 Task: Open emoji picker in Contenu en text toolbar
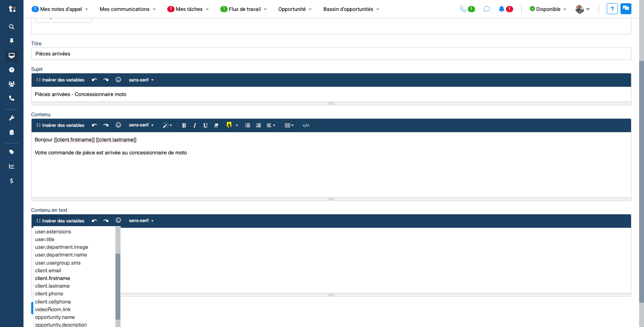(x=118, y=220)
